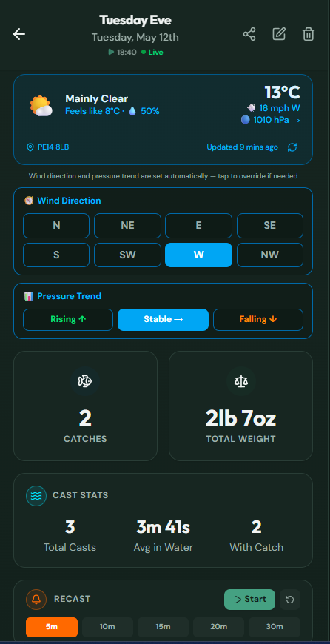Open the 2 Catches card
The height and width of the screenshot is (644, 330).
[x=85, y=406]
